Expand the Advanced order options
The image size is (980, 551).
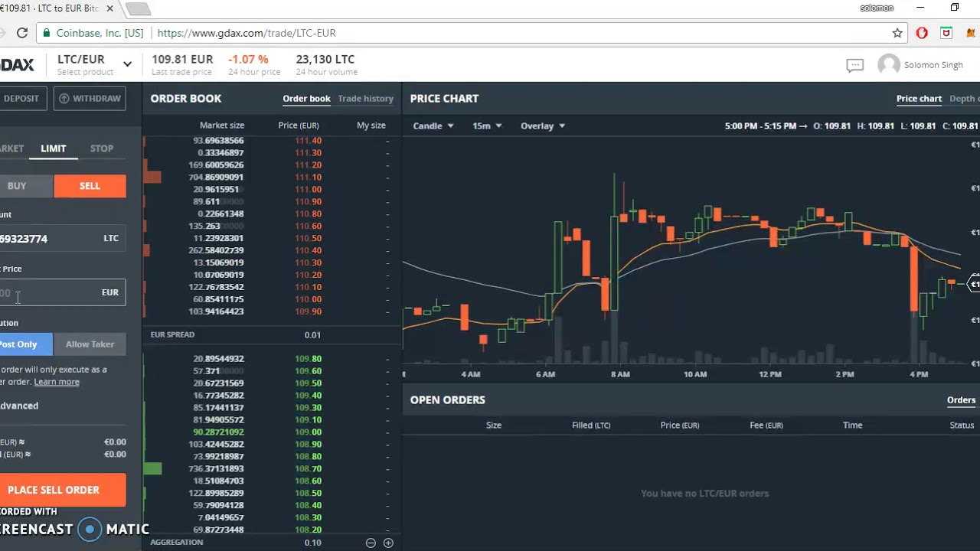click(19, 406)
